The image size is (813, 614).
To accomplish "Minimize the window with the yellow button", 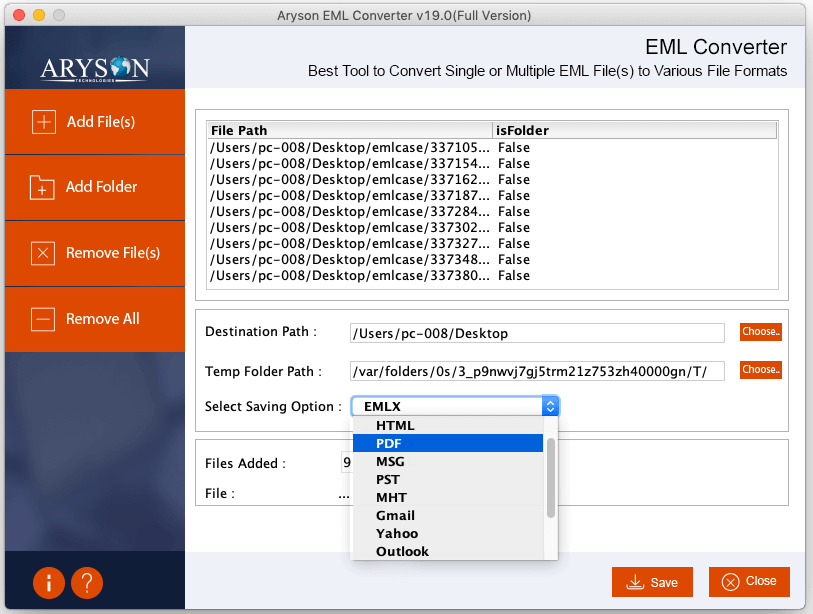I will coord(39,15).
